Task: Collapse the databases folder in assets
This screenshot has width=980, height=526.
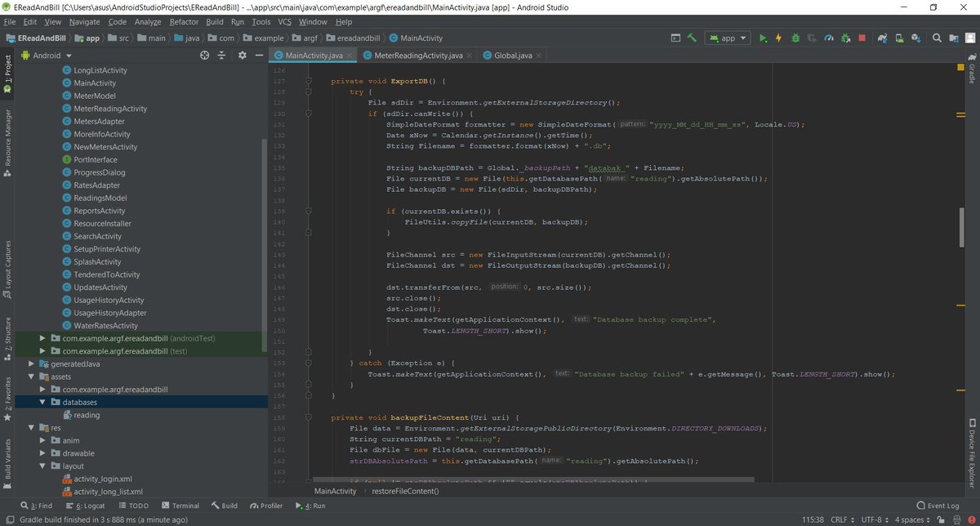Action: coord(43,403)
